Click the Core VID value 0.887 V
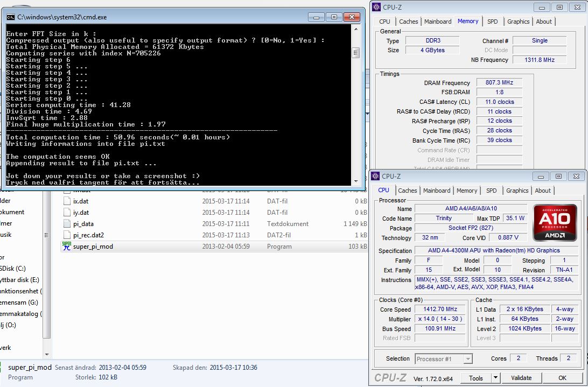 [x=508, y=238]
